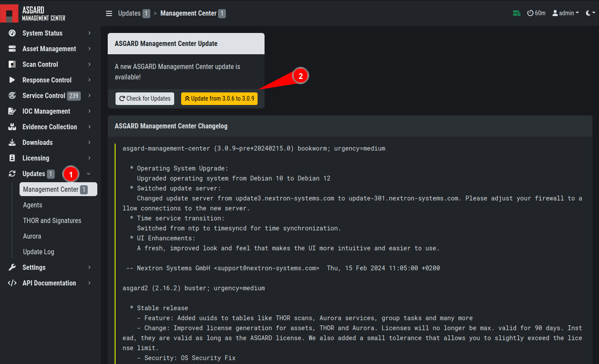This screenshot has height=364, width=599.
Task: Click the ASGARD Management Center Changelog heading
Action: [171, 126]
